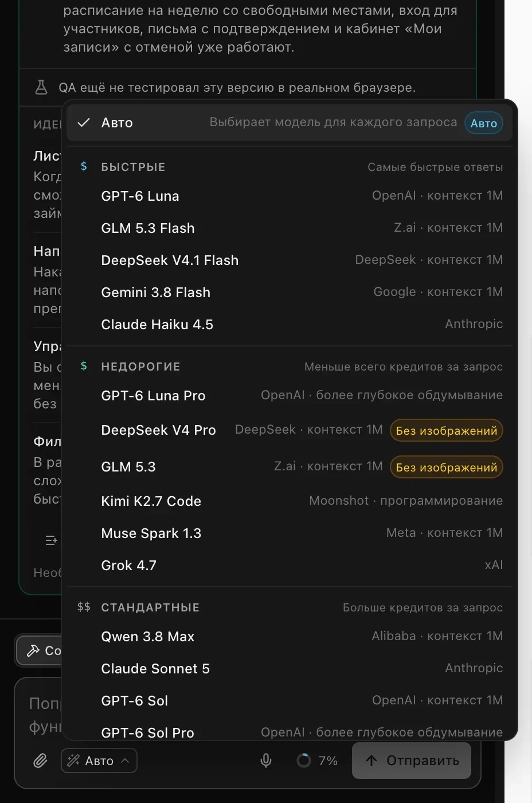
Task: Choose Kimi K2.7 Code model
Action: click(290, 501)
